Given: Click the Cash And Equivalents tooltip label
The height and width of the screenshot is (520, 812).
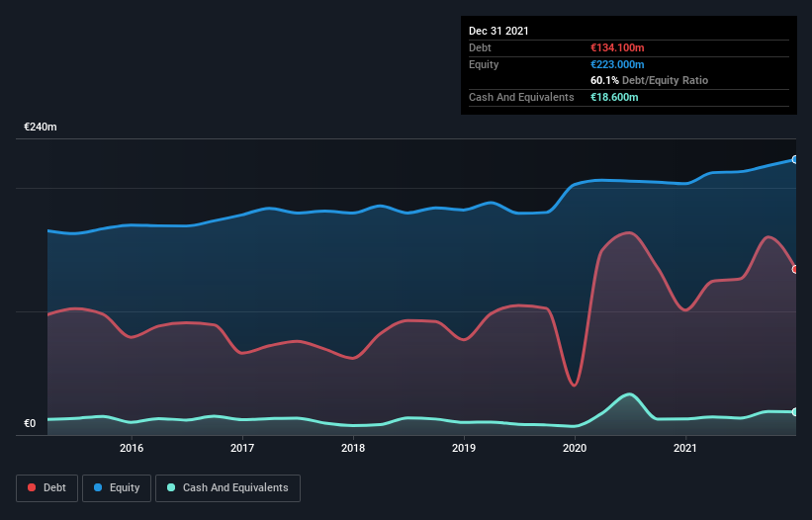Looking at the screenshot, I should pos(521,97).
